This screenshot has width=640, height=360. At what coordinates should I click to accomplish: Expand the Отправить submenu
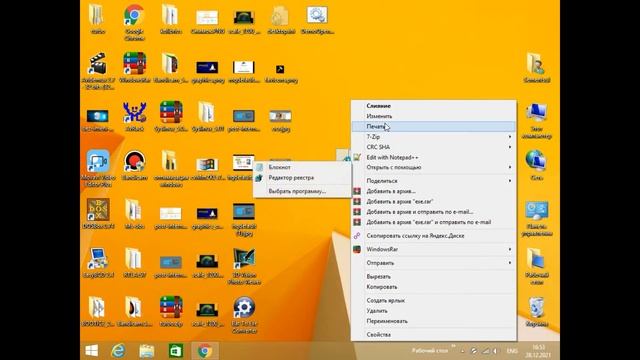coord(433,263)
